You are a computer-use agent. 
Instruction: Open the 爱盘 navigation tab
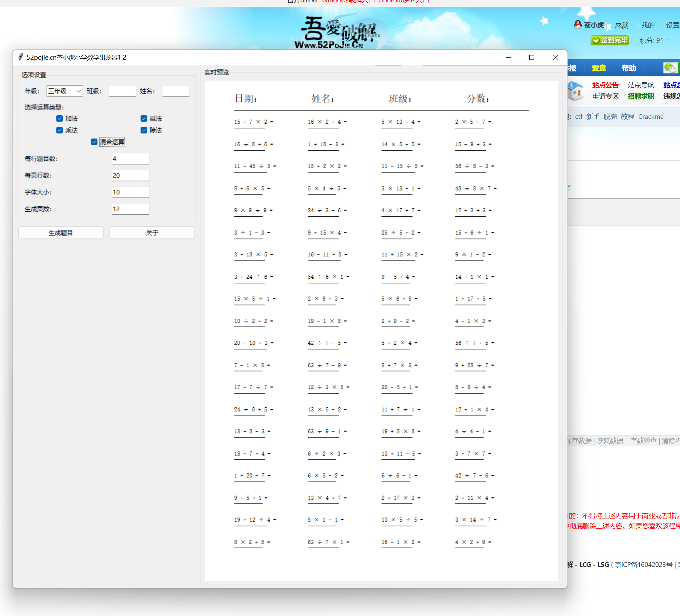point(599,68)
